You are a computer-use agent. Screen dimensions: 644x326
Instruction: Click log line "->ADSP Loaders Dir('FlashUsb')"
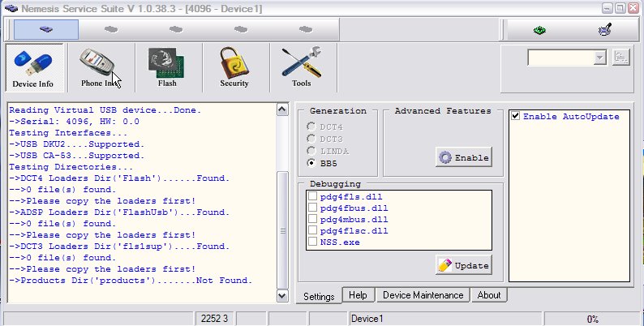click(119, 212)
